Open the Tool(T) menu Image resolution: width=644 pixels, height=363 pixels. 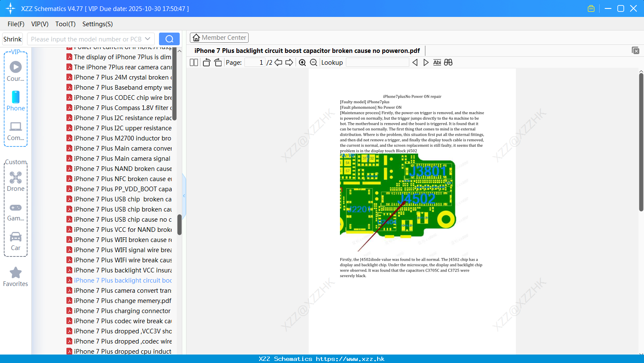tap(66, 24)
